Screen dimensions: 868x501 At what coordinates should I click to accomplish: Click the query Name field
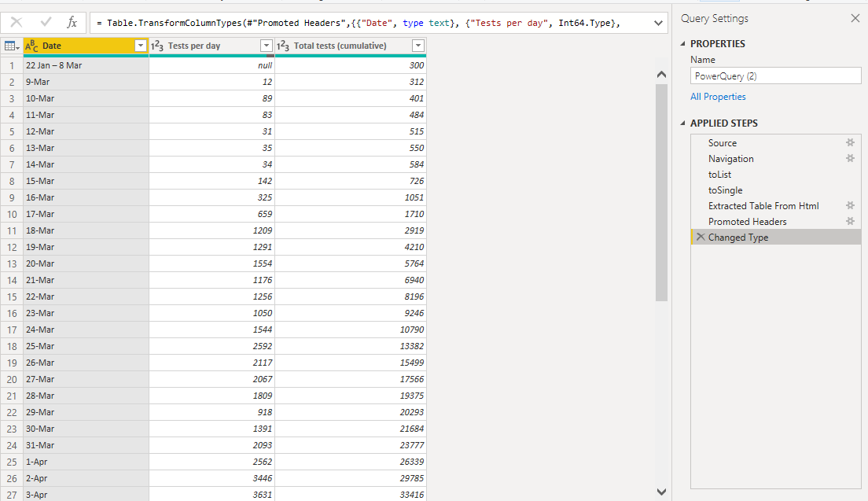[x=775, y=76]
